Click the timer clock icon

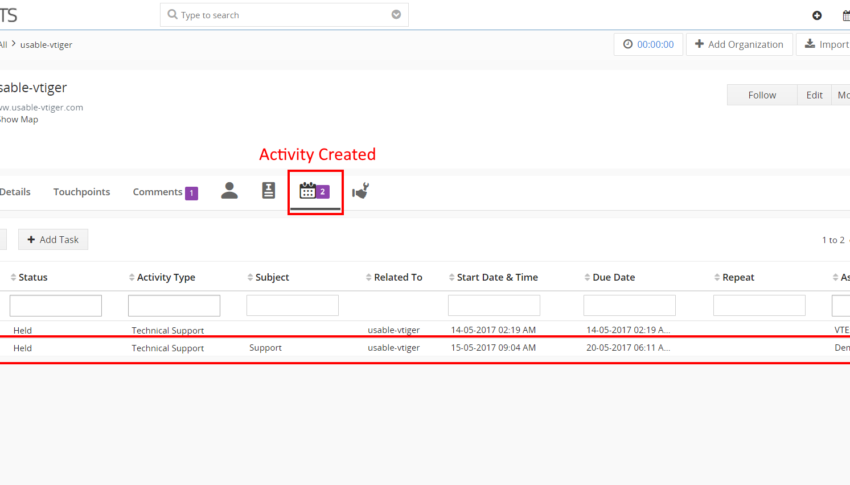628,44
